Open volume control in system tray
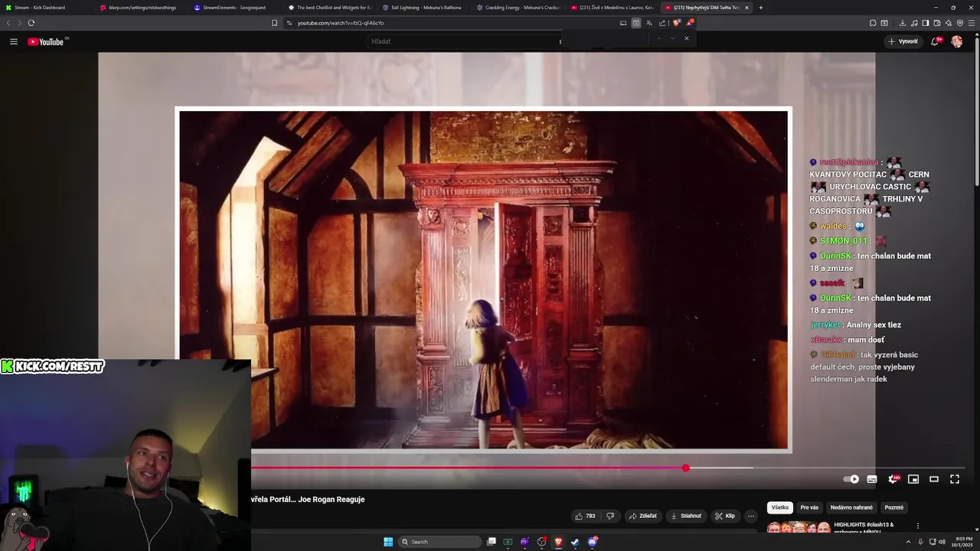The image size is (980, 551). point(942,542)
